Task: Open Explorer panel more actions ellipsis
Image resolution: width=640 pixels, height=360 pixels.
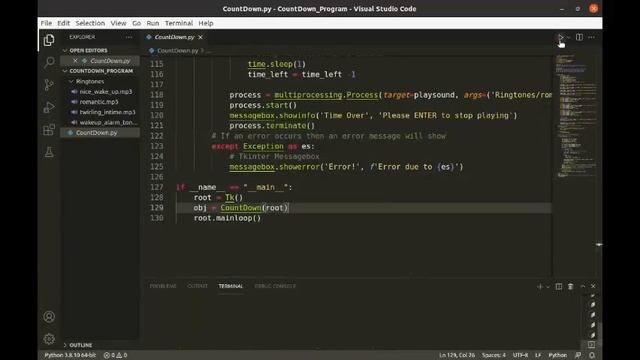Action: tap(129, 37)
